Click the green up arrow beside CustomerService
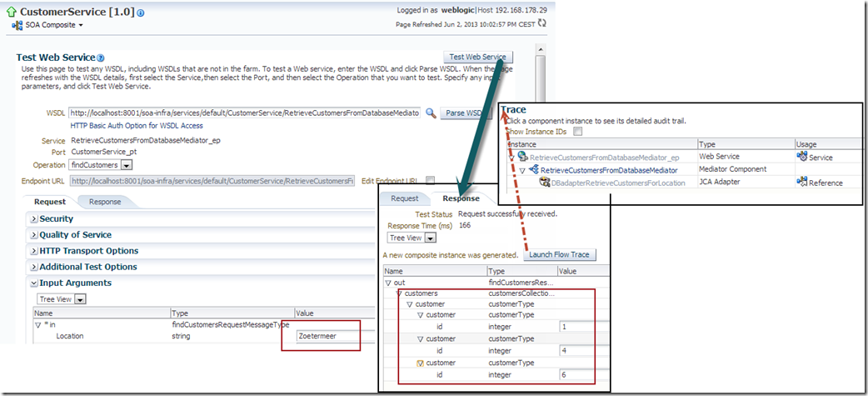The height and width of the screenshot is (396, 868). tap(9, 13)
